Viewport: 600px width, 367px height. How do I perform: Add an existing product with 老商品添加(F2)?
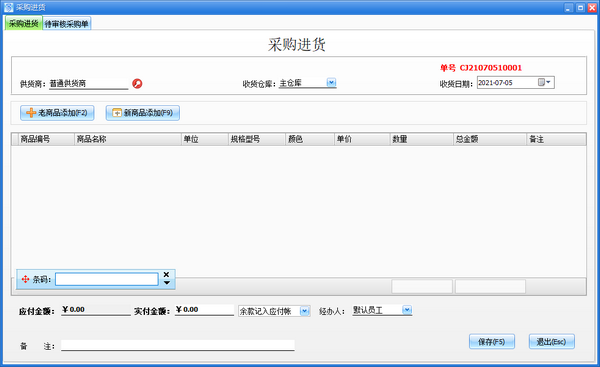pyautogui.click(x=57, y=113)
